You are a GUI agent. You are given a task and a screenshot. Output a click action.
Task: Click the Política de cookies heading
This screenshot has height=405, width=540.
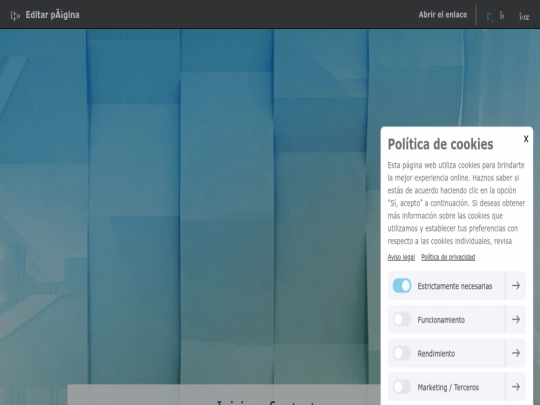pyautogui.click(x=440, y=144)
